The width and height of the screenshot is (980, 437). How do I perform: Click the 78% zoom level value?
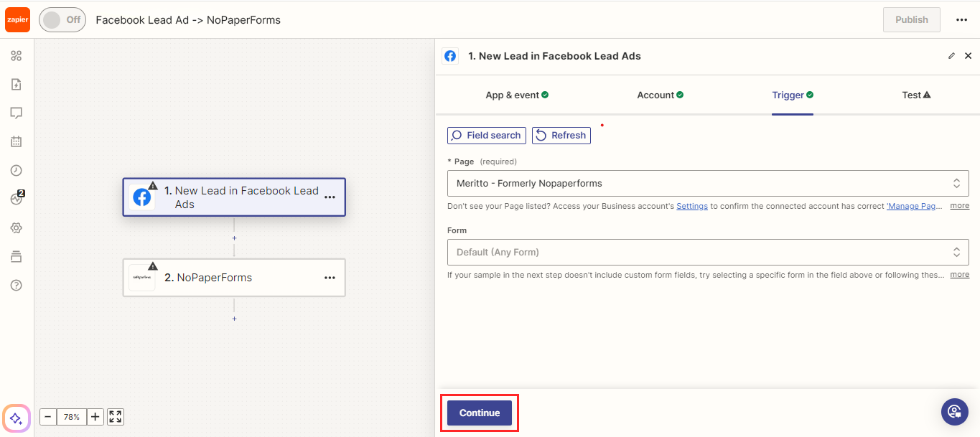pyautogui.click(x=72, y=417)
